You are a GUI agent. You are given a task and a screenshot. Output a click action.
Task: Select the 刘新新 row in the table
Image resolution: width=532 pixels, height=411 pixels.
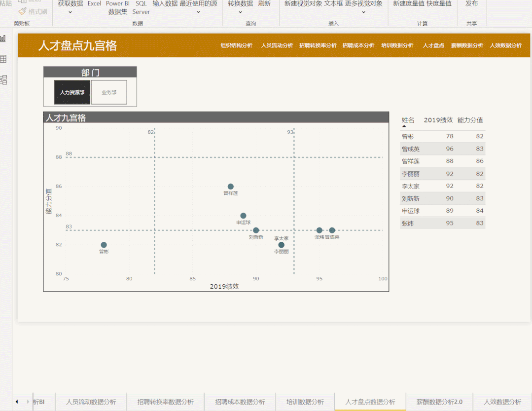click(442, 198)
